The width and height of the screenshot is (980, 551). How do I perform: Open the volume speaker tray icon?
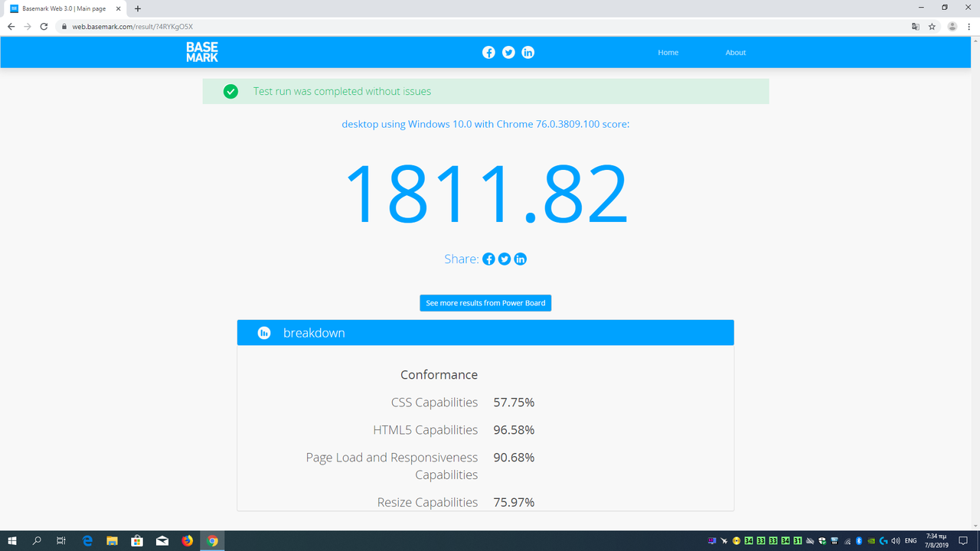pyautogui.click(x=896, y=541)
